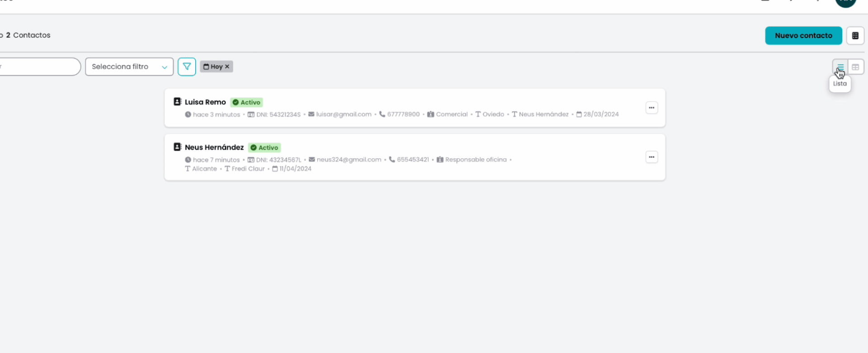Open contact Neus Hernández
This screenshot has width=868, height=353.
[x=214, y=148]
